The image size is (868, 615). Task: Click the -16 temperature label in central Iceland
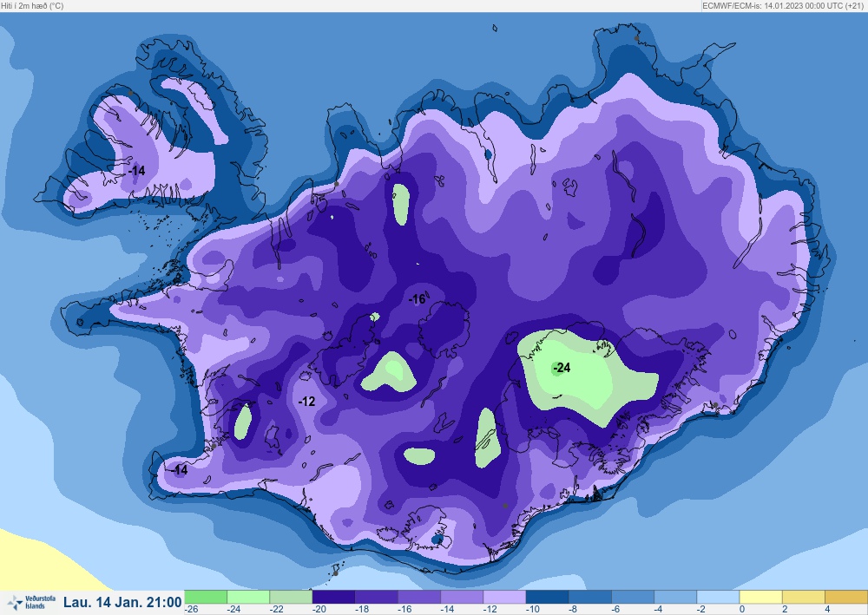[x=417, y=299]
